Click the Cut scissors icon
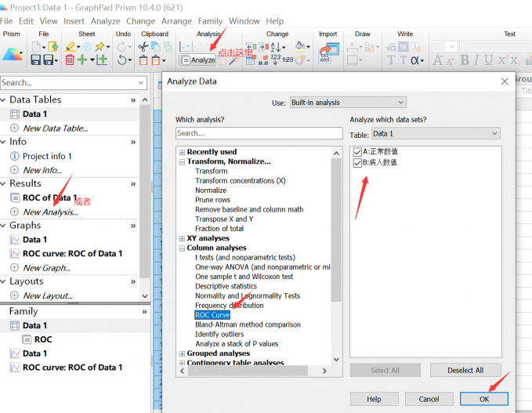The image size is (532, 413). pos(143,46)
